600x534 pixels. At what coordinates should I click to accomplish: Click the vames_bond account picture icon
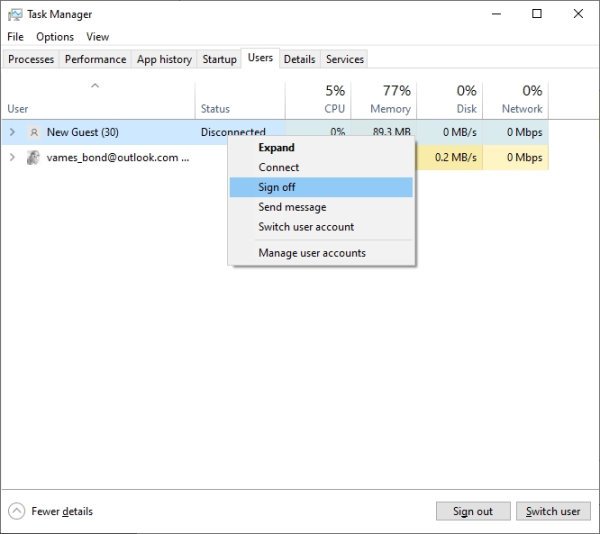click(x=33, y=158)
